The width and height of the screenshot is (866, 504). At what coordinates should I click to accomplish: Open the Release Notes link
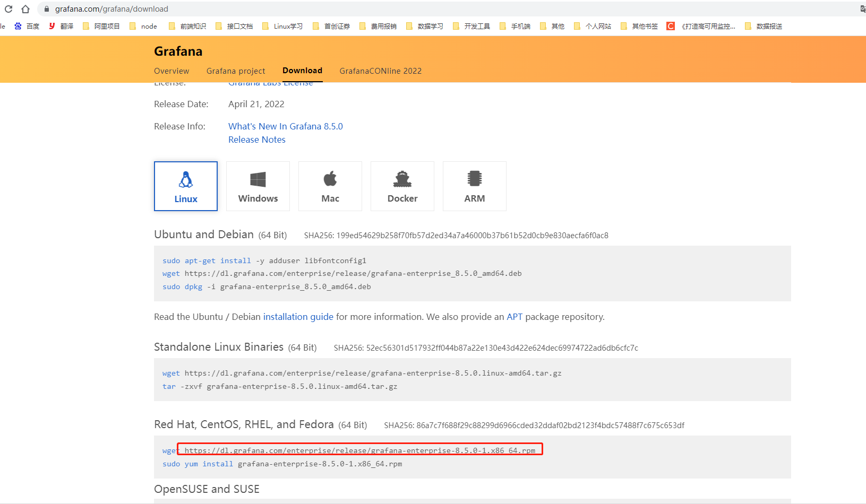(257, 140)
